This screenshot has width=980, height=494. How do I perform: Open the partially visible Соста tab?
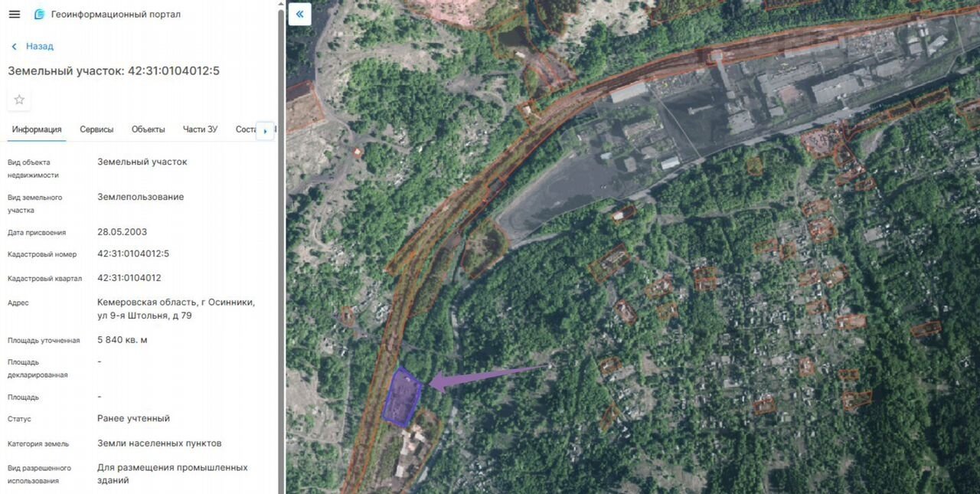pos(246,129)
